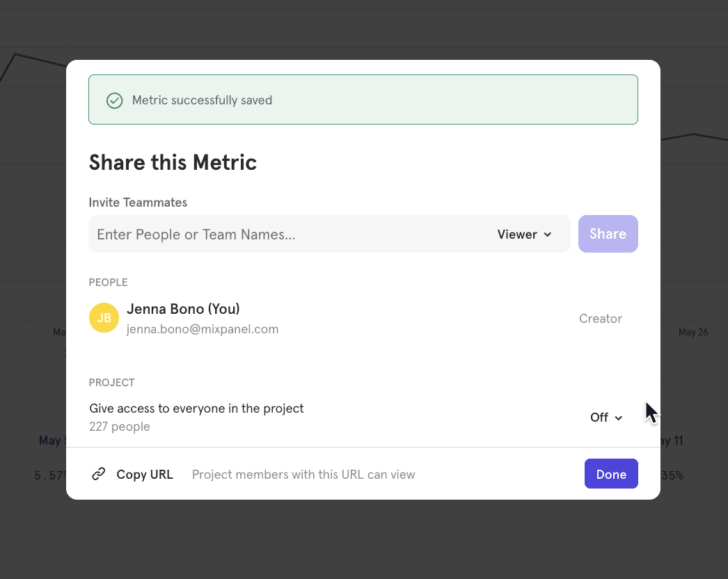Click the Invite Teammates label
This screenshot has width=728, height=579.
coord(138,203)
